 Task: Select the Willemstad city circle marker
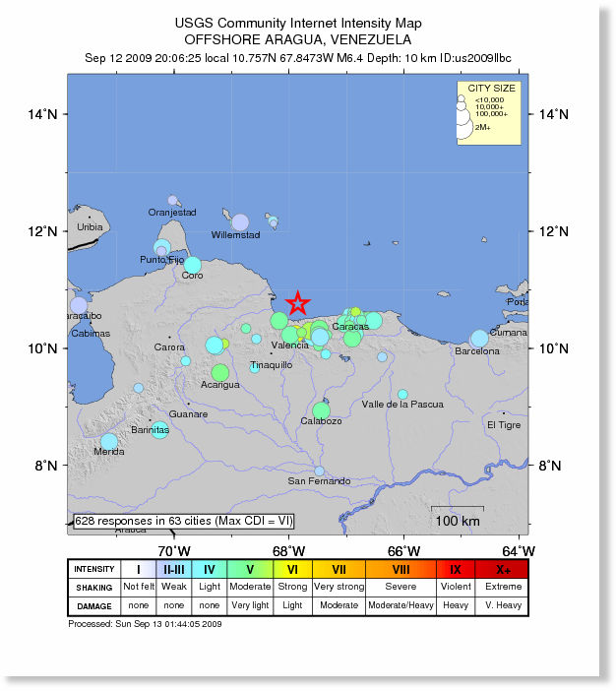[x=240, y=222]
